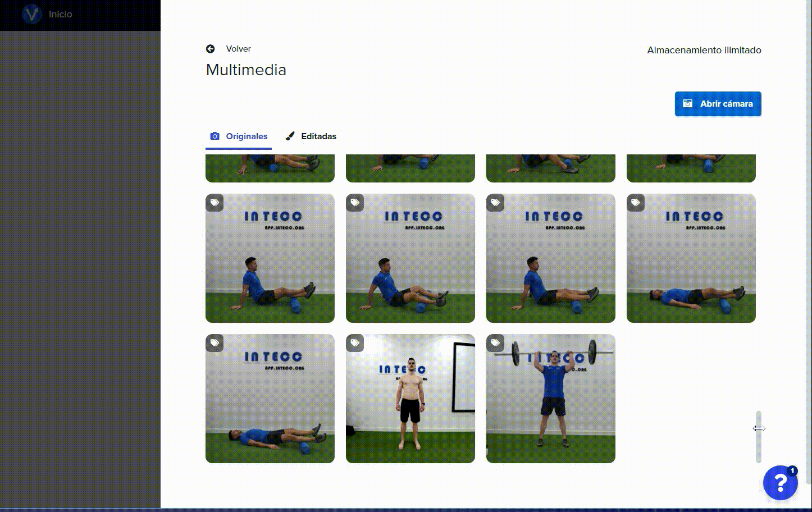The height and width of the screenshot is (512, 812).
Task: Click tag icon on third seated foam roller photo
Action: 495,203
